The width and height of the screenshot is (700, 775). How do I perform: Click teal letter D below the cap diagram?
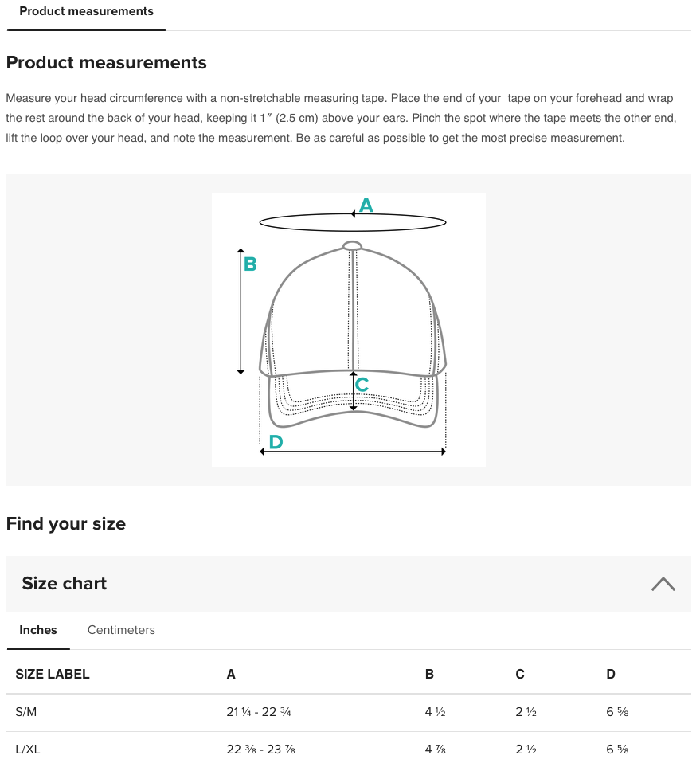click(x=276, y=442)
